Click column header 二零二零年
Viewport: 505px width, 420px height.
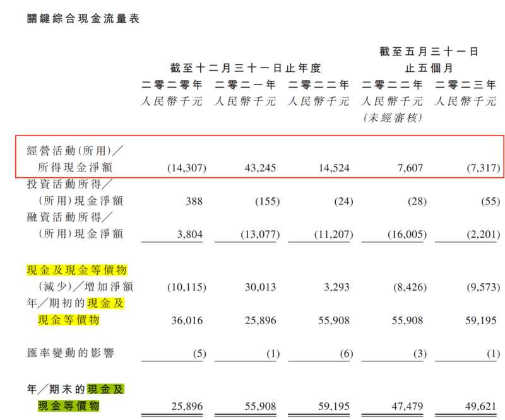pos(172,85)
